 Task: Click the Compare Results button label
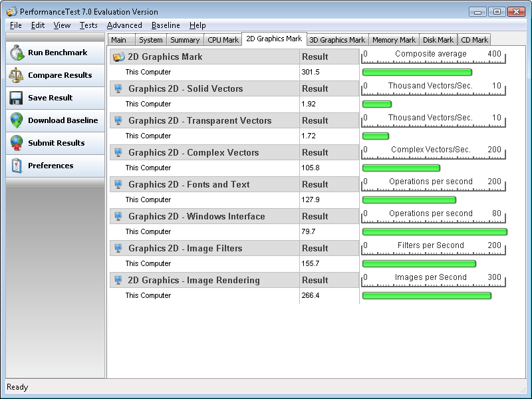(x=60, y=75)
